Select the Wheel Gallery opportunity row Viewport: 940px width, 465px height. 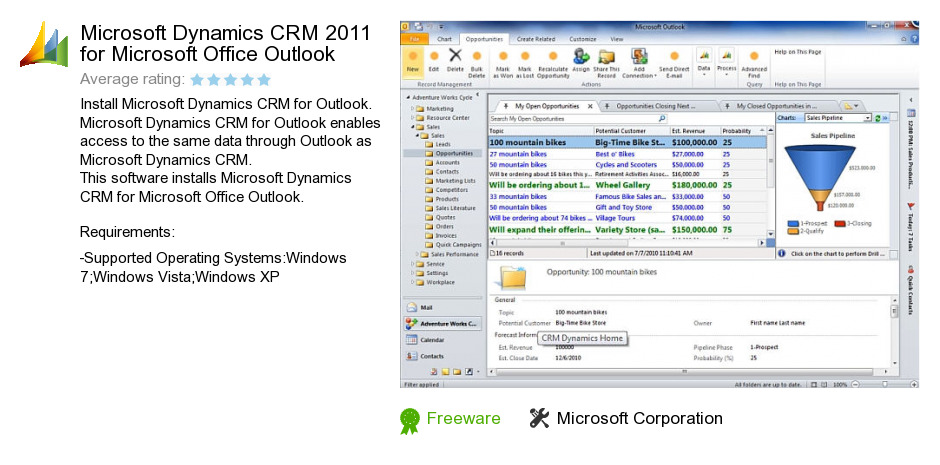(627, 185)
